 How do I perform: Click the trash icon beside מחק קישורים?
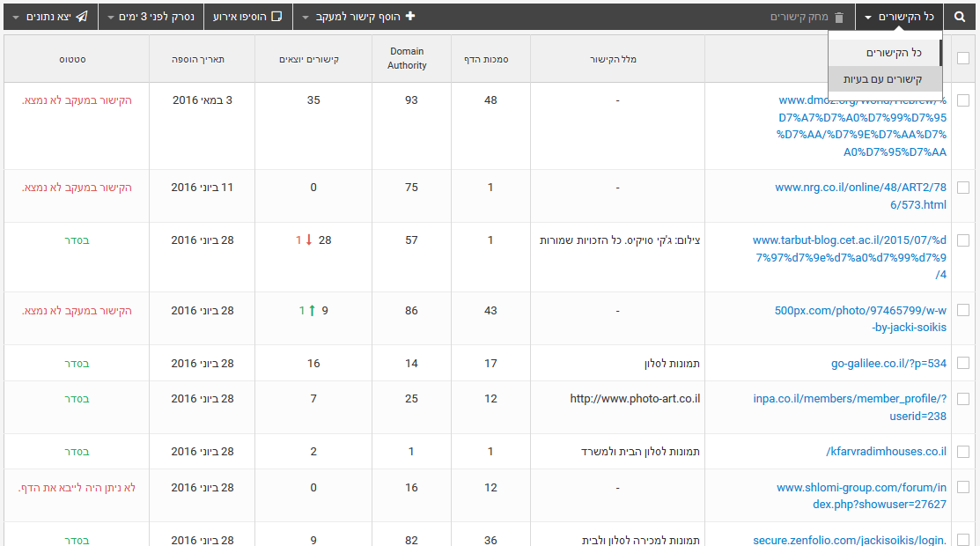[839, 18]
